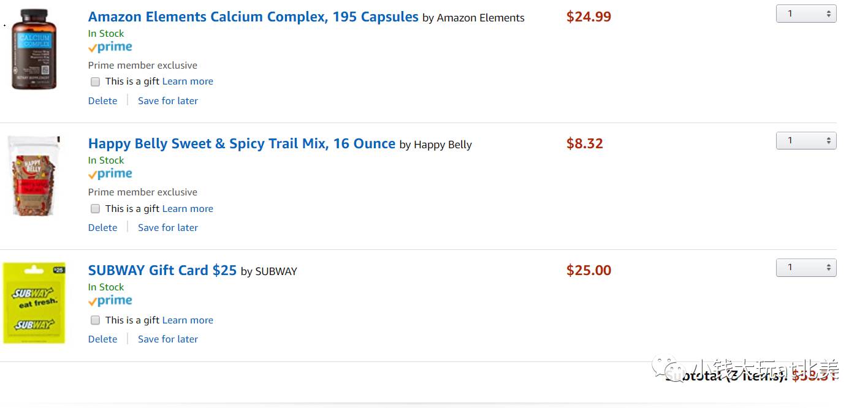
Task: Delete the SUBWAY Gift Card item
Action: click(x=102, y=339)
